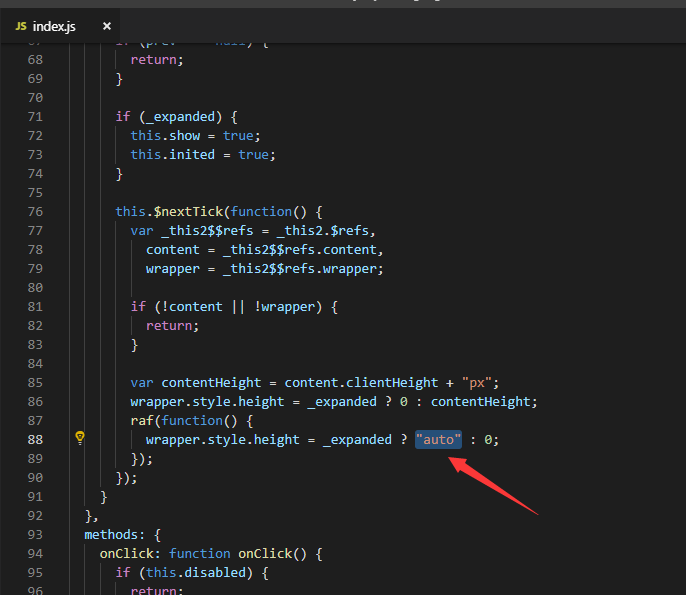Click line number 94 in the gutter
Screen dimensions: 686x595
click(x=35, y=553)
